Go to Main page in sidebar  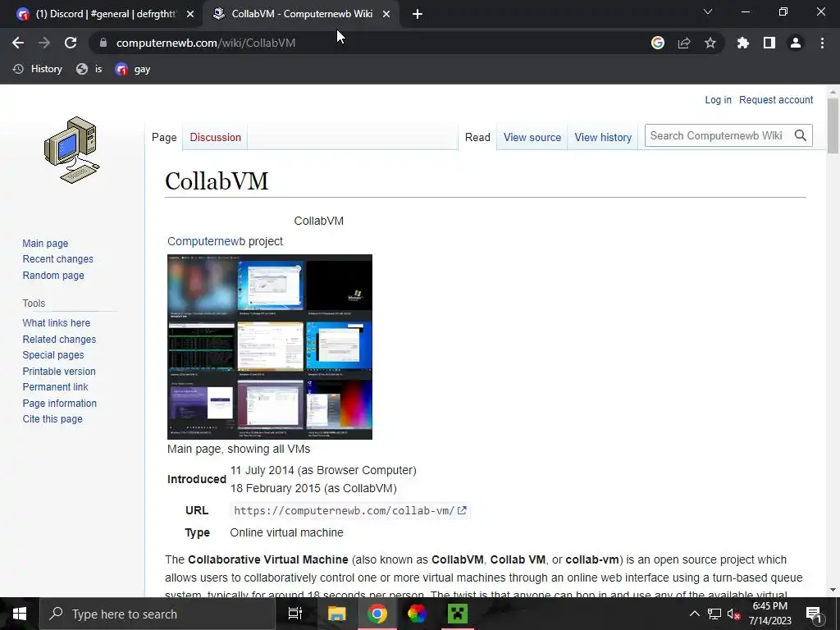click(x=46, y=243)
